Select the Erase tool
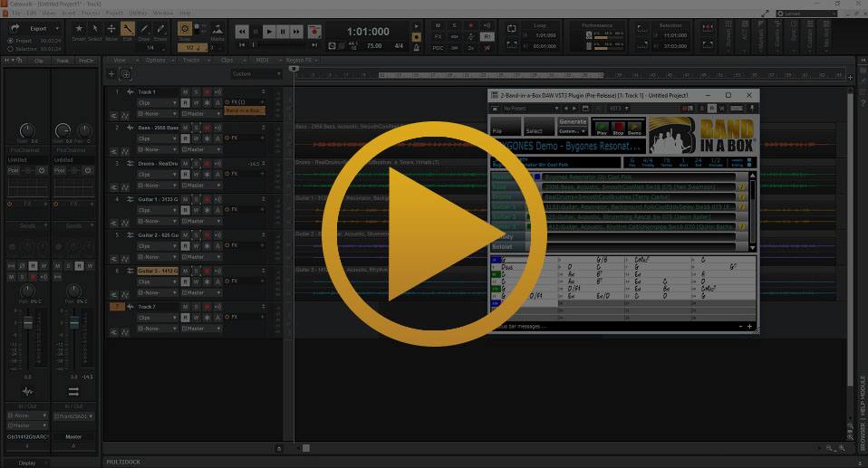Image resolution: width=868 pixels, height=468 pixels. tap(160, 29)
